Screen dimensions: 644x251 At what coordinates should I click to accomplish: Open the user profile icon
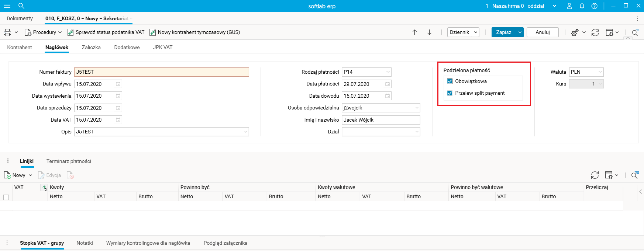tap(569, 6)
